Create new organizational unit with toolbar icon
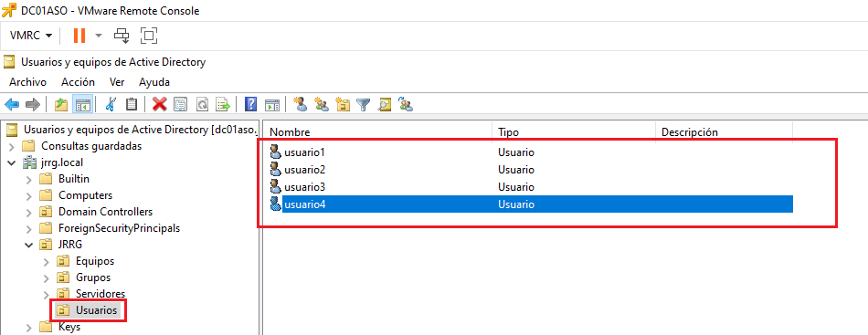868x335 pixels. click(344, 104)
